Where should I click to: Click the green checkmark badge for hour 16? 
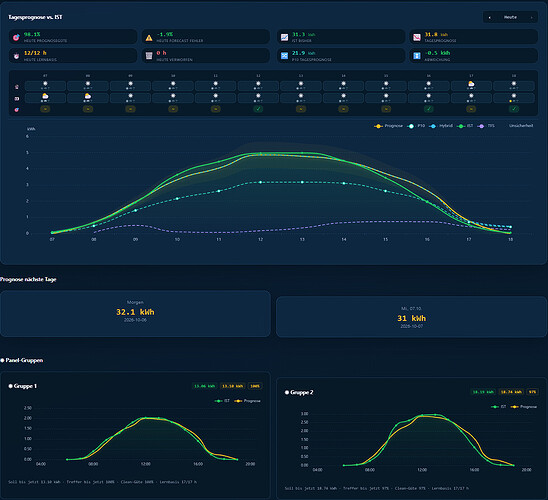(x=428, y=109)
